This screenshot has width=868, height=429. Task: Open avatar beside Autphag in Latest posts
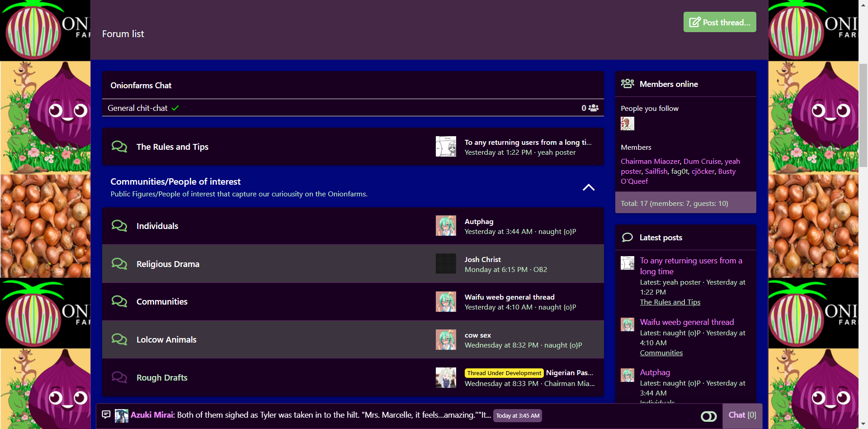627,375
